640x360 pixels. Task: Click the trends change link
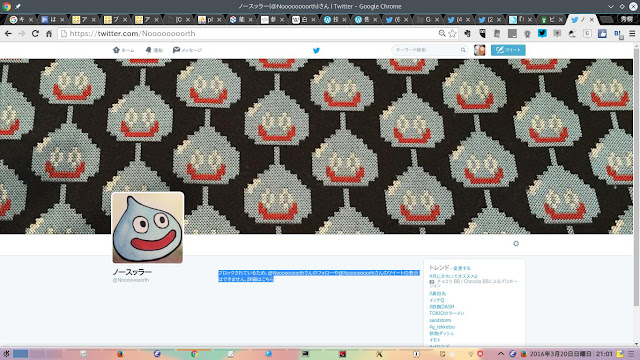pyautogui.click(x=462, y=268)
